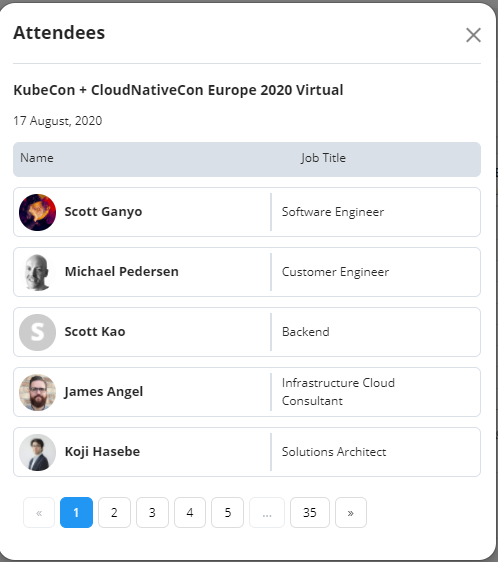This screenshot has width=498, height=562.
Task: Click the Software Engineer job title
Action: [x=333, y=212]
